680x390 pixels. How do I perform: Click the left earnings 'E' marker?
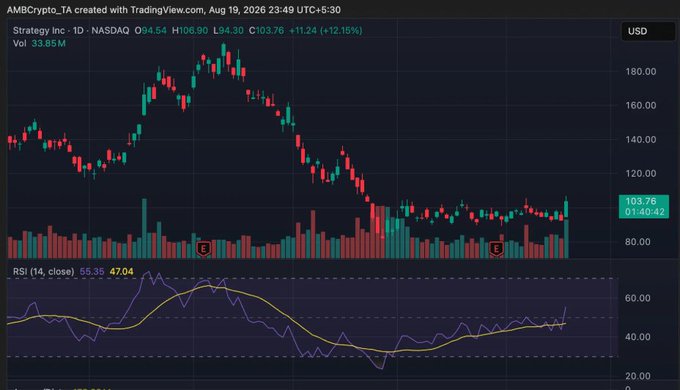203,249
